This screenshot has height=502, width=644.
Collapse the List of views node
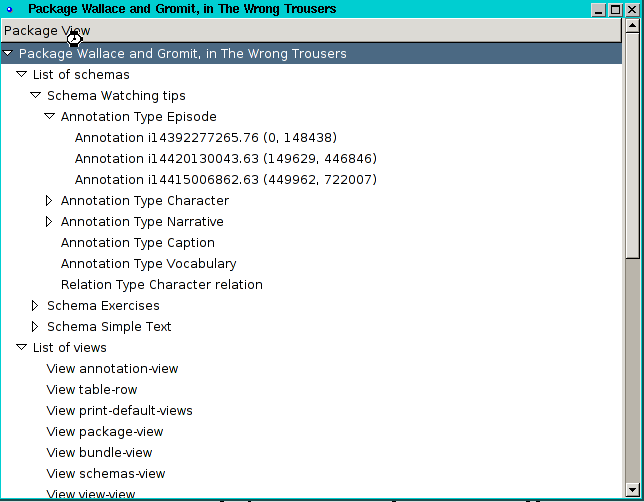22,348
